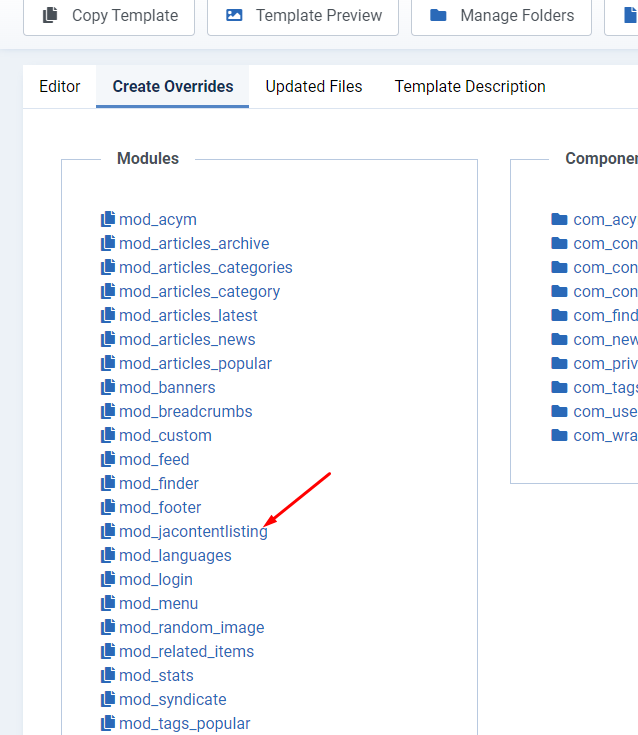The width and height of the screenshot is (638, 735).
Task: Click the Manage Folders button
Action: tap(516, 15)
